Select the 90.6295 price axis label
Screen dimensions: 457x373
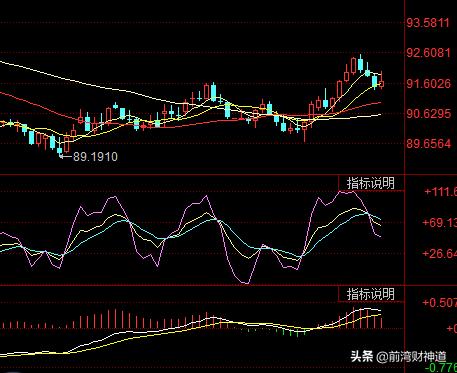(428, 114)
